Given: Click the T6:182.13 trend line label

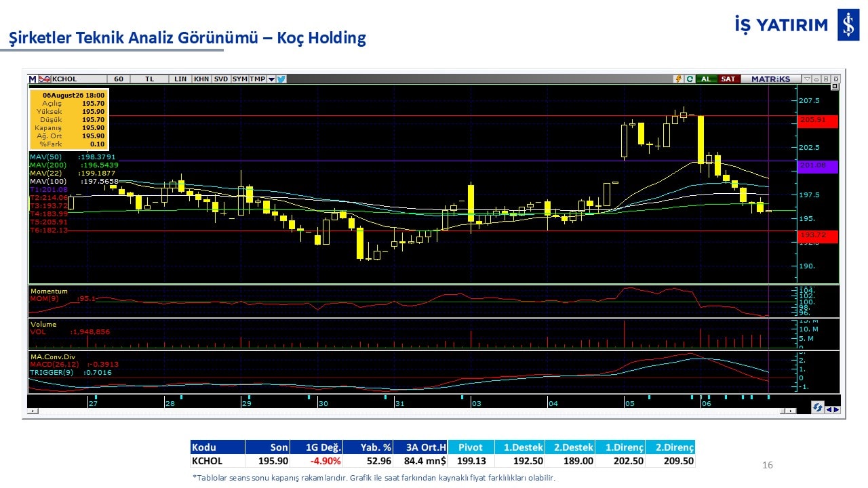Looking at the screenshot, I should [x=49, y=230].
